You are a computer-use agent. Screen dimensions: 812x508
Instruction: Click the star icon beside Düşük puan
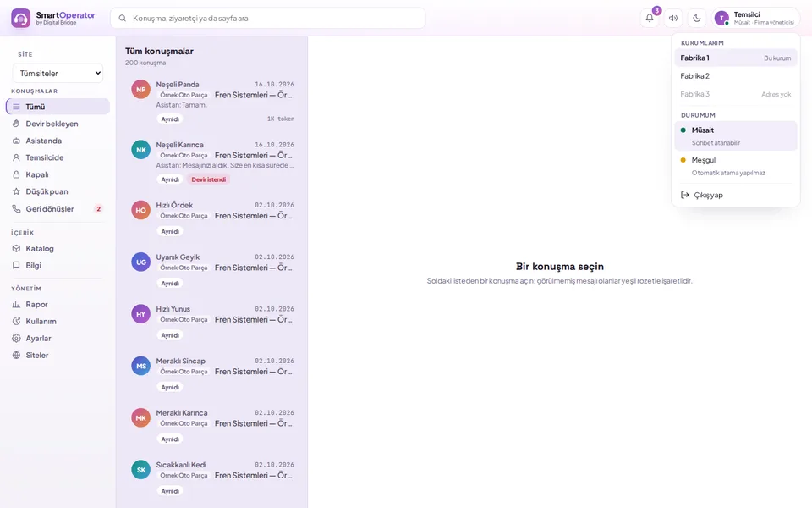pos(16,191)
